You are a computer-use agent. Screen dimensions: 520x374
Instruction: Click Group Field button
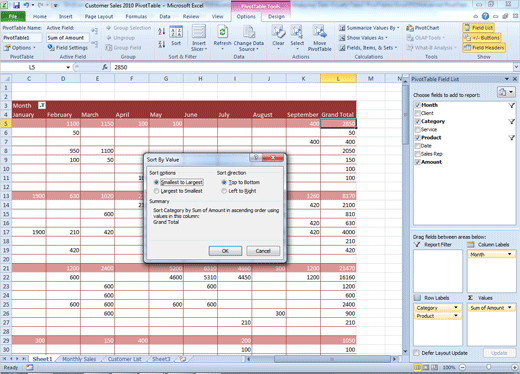[x=123, y=48]
